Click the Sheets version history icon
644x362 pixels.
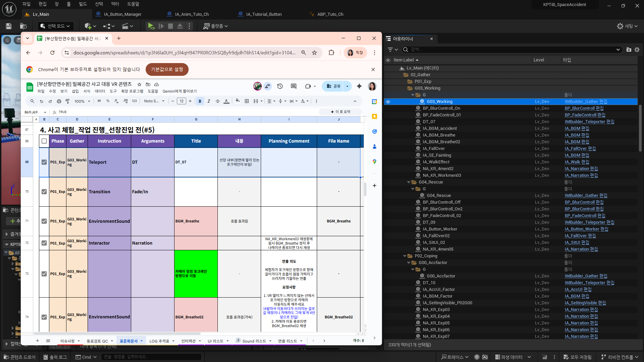280,86
